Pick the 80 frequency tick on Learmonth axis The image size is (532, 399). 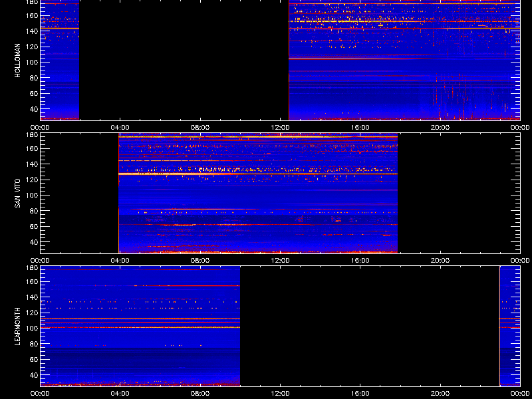(33, 344)
